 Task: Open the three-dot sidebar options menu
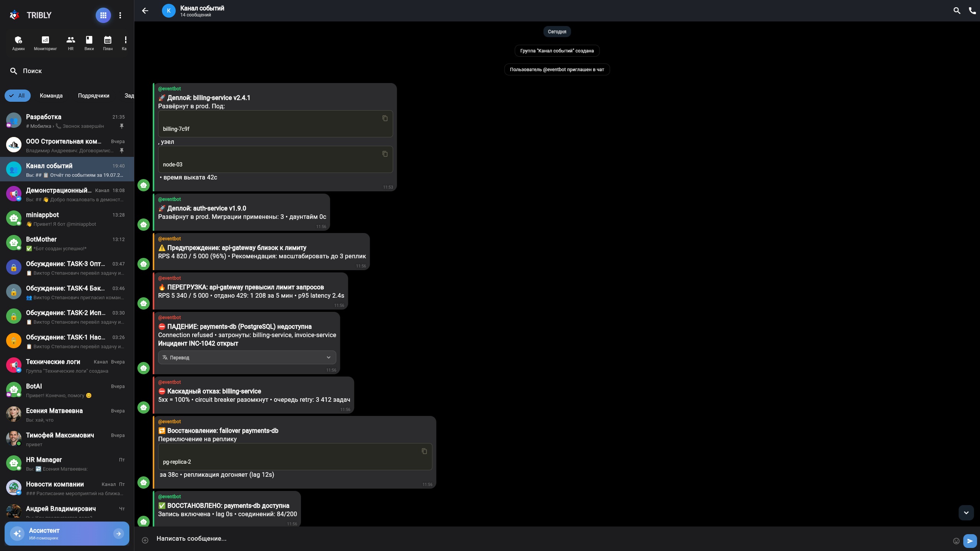coord(120,15)
